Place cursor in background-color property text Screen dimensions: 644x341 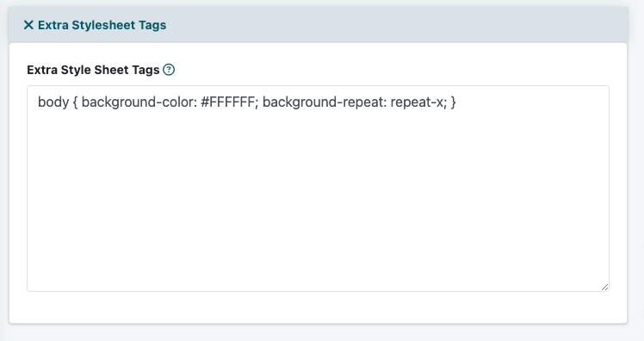tap(139, 102)
